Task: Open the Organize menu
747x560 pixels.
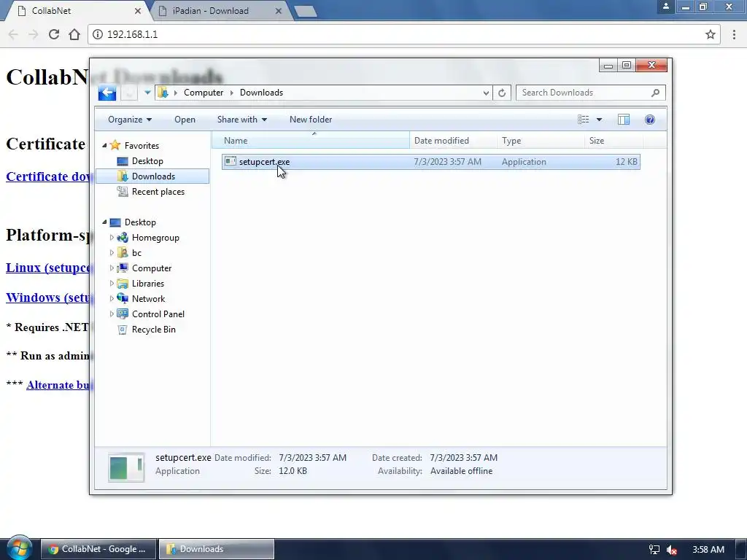Action: pyautogui.click(x=130, y=120)
